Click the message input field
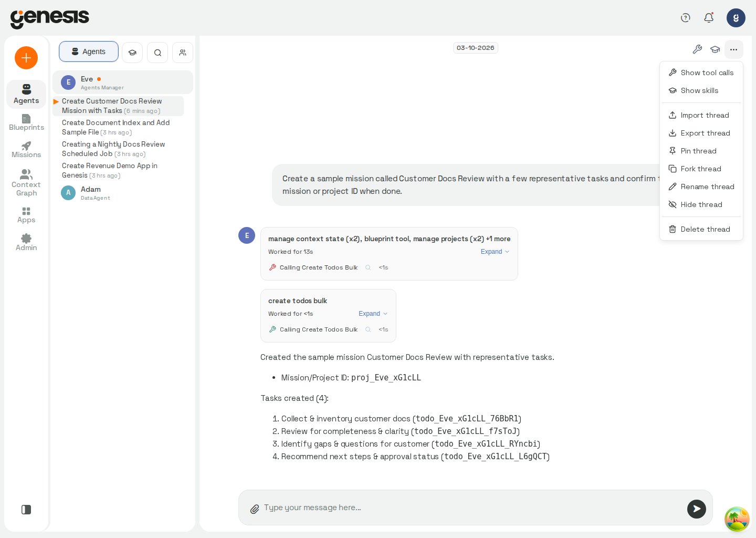 tap(472, 508)
